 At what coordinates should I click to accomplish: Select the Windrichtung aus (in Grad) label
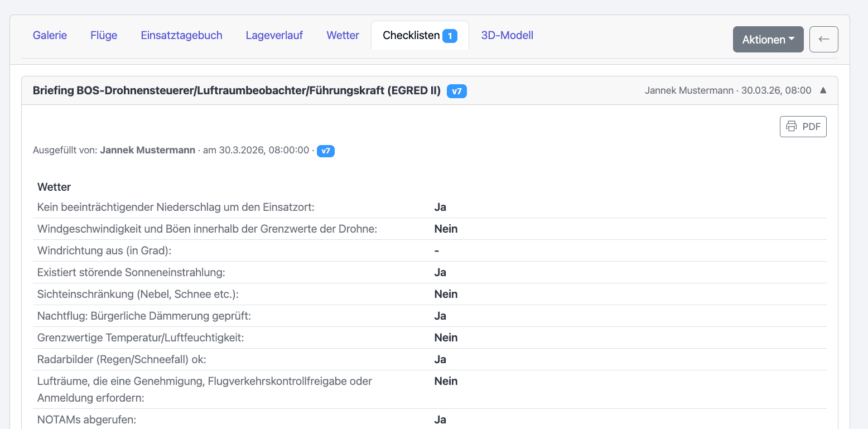[x=104, y=250]
